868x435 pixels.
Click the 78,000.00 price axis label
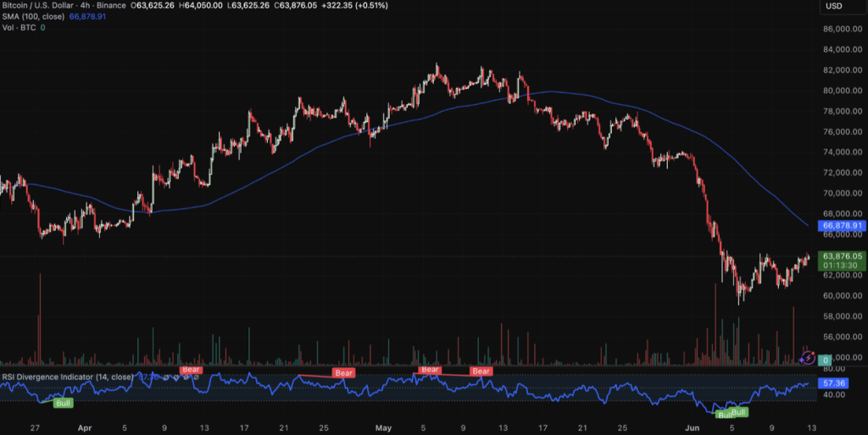(x=843, y=111)
